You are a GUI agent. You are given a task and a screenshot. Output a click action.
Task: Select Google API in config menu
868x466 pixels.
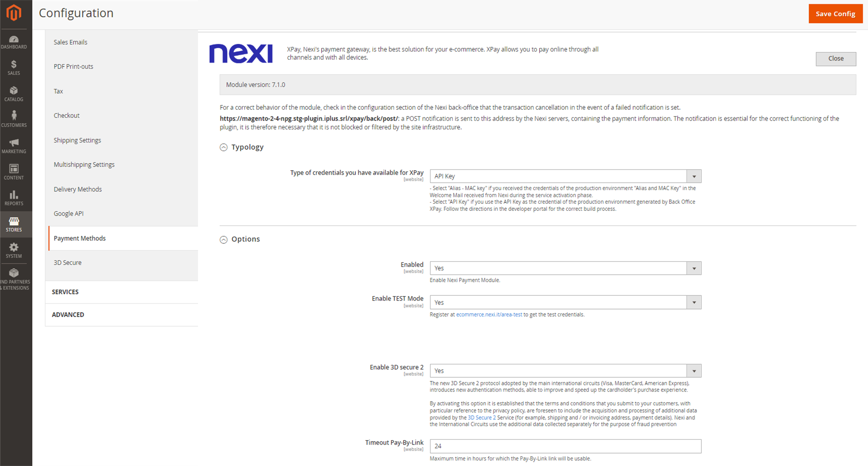click(x=69, y=214)
